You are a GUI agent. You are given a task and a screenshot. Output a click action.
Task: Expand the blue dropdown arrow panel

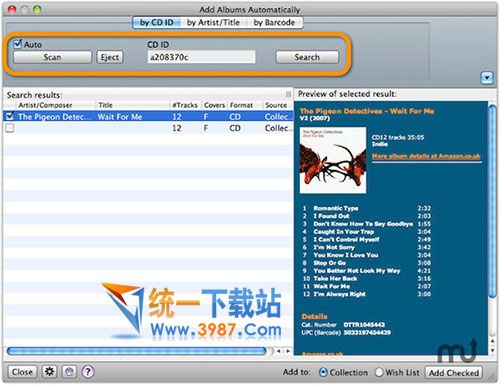pyautogui.click(x=487, y=78)
